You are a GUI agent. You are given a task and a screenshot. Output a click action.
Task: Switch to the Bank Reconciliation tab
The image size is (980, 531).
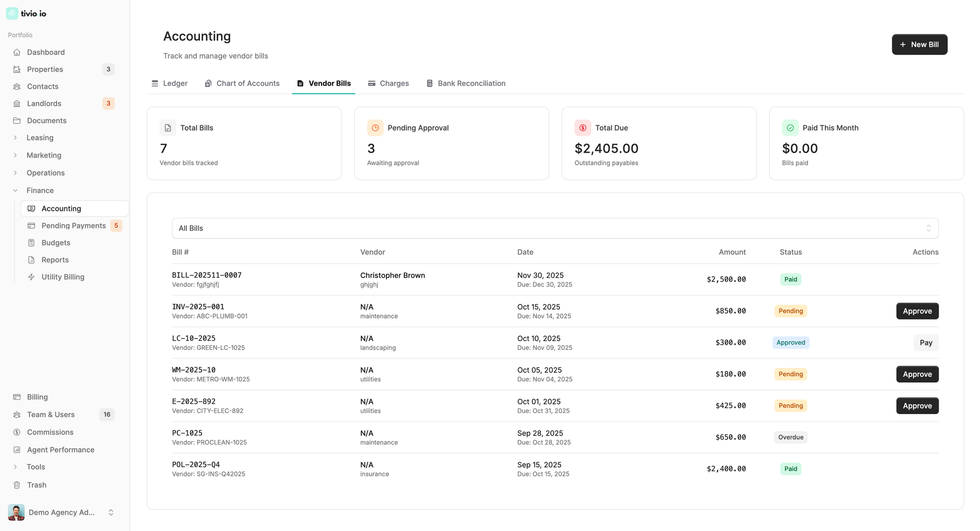465,83
